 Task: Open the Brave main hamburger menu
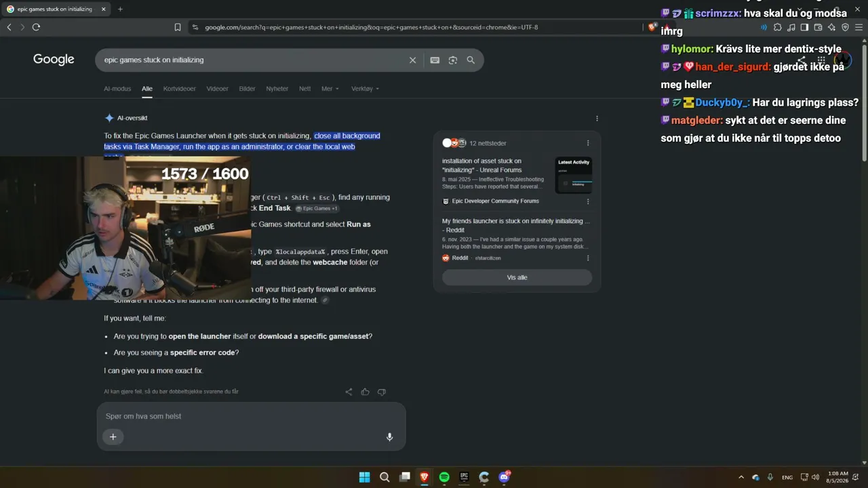[x=859, y=27]
